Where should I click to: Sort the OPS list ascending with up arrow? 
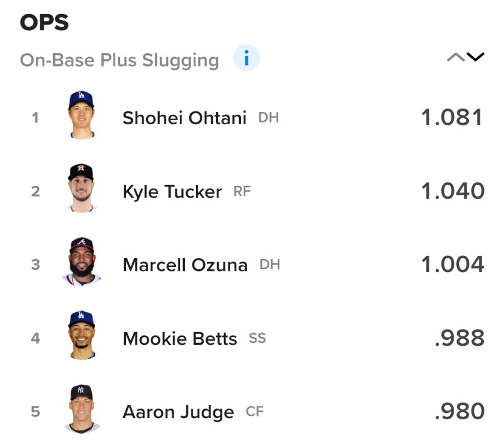455,57
